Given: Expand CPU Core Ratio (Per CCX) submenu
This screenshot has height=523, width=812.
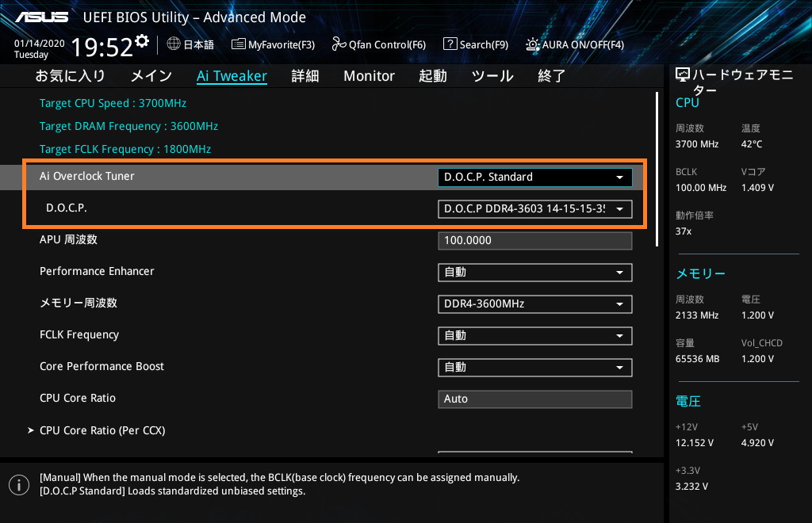Looking at the screenshot, I should 102,430.
